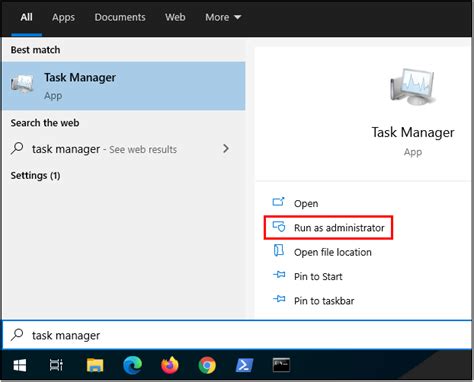
Task: Choose Pin to taskbar
Action: tap(324, 301)
